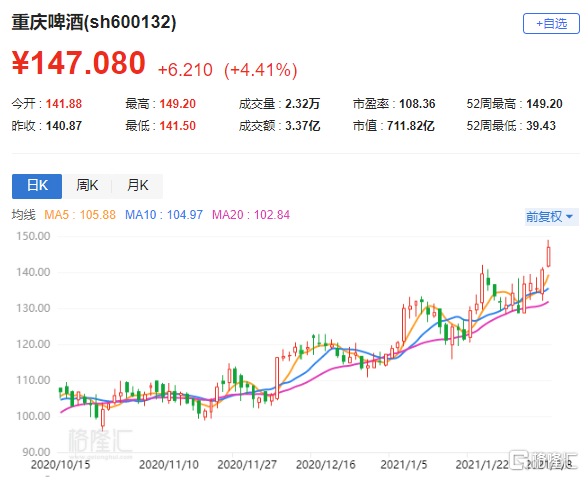
Task: Click turnover value 3.37亿
Action: [x=303, y=126]
